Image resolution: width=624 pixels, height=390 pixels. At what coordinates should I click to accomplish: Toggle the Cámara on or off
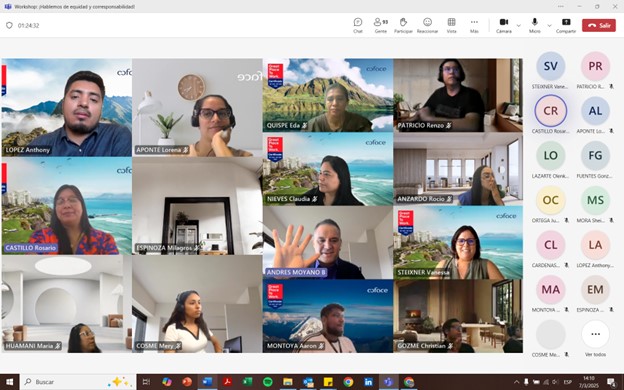tap(504, 25)
